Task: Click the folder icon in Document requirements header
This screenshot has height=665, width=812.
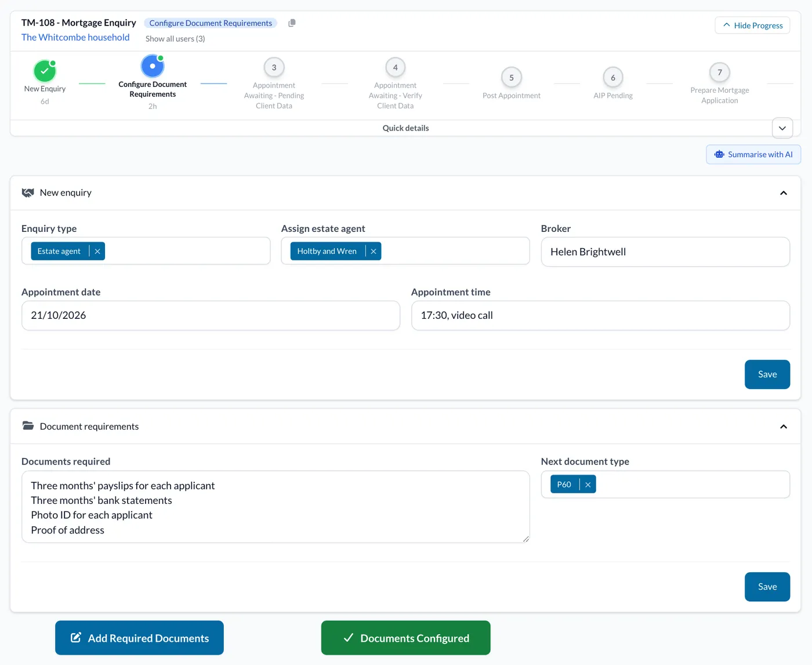Action: click(28, 426)
